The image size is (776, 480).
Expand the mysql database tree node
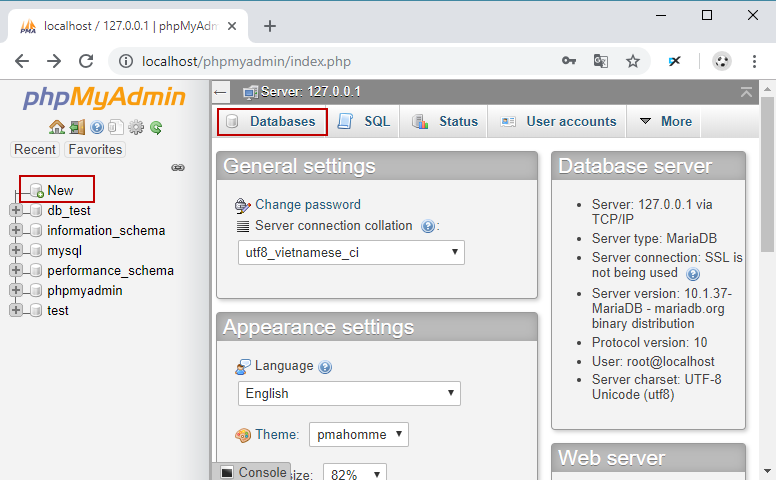(x=15, y=251)
